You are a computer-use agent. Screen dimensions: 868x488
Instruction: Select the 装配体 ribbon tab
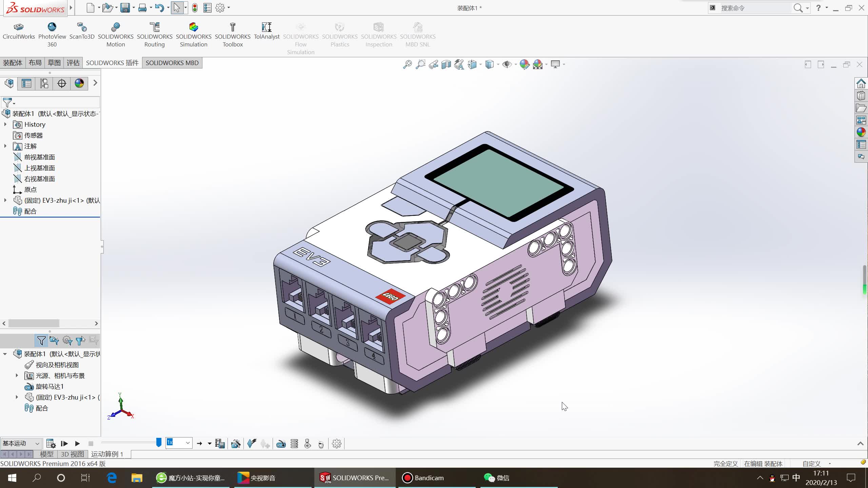click(x=13, y=63)
